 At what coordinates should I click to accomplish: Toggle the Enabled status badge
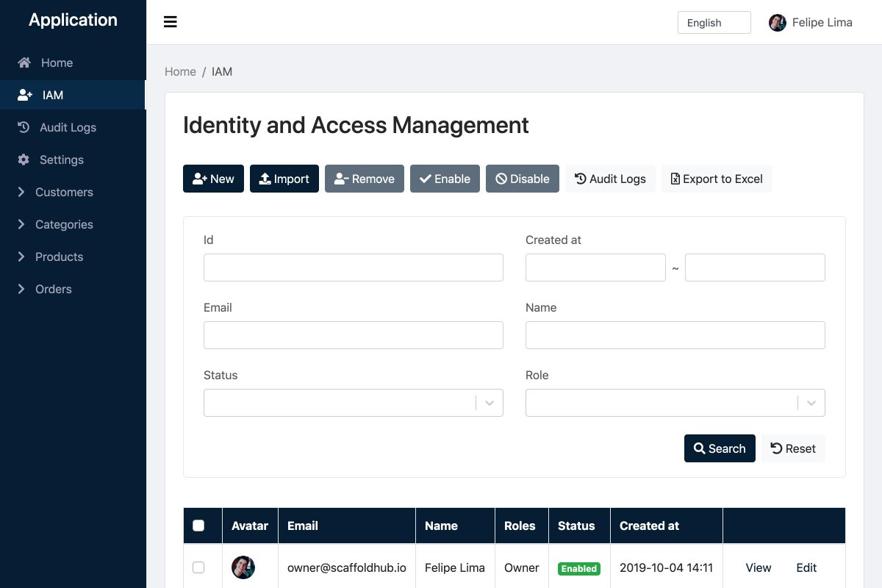[x=578, y=568]
